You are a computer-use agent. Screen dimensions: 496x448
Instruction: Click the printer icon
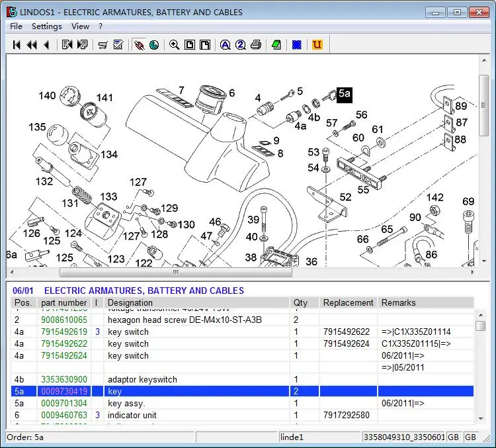pos(256,45)
